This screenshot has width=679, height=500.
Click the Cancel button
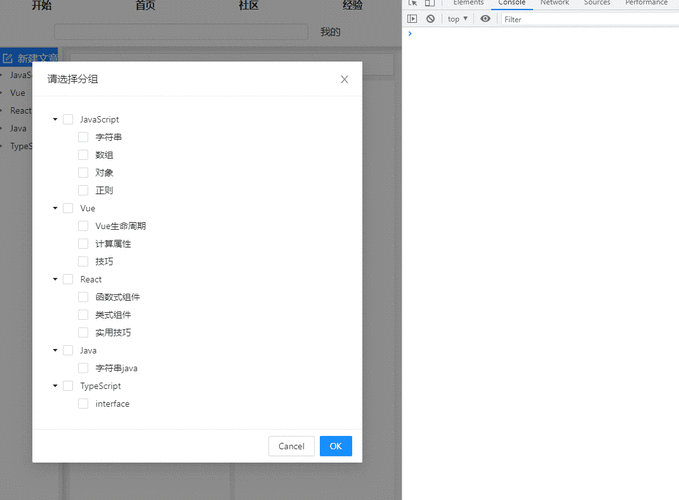pyautogui.click(x=291, y=446)
